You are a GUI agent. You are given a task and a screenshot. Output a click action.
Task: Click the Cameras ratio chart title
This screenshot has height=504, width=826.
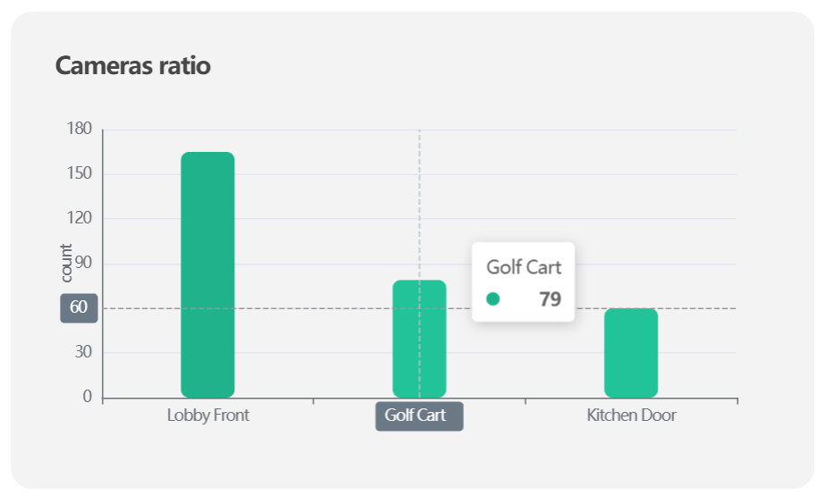[133, 65]
